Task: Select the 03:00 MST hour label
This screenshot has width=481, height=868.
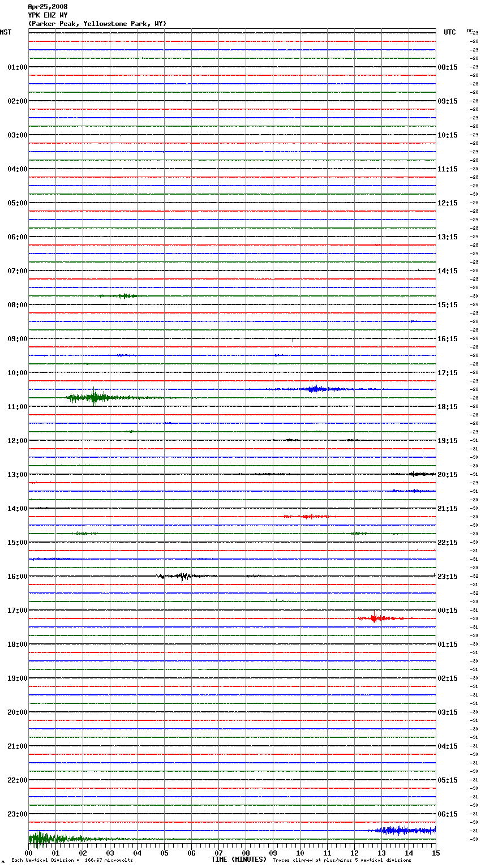Action: click(18, 135)
